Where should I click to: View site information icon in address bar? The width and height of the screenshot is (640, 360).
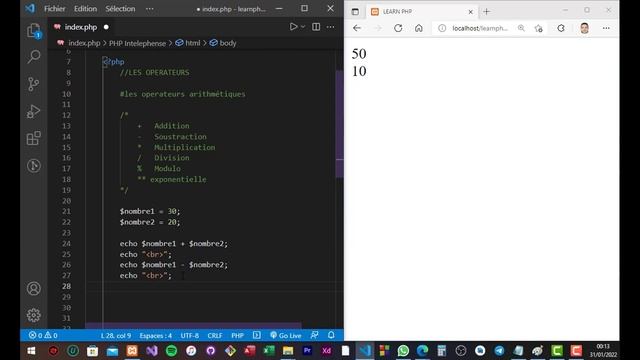442,28
